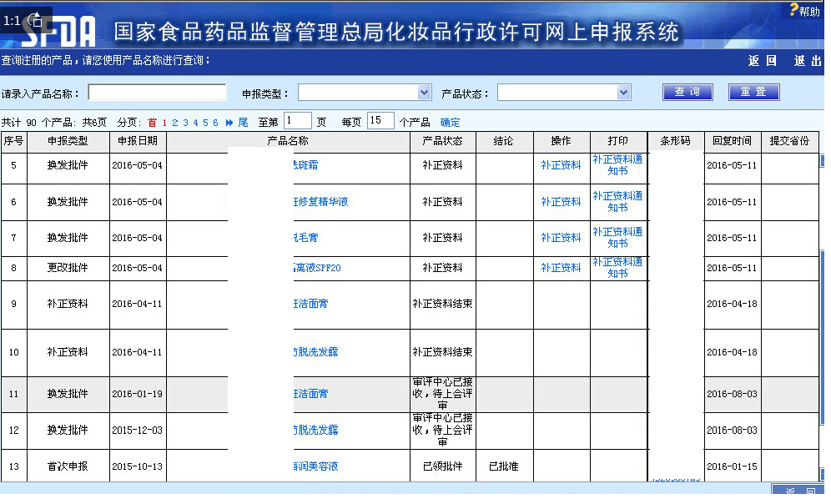The height and width of the screenshot is (504, 831).
Task: Print 补正资料通知书 for row 8
Action: click(x=617, y=268)
